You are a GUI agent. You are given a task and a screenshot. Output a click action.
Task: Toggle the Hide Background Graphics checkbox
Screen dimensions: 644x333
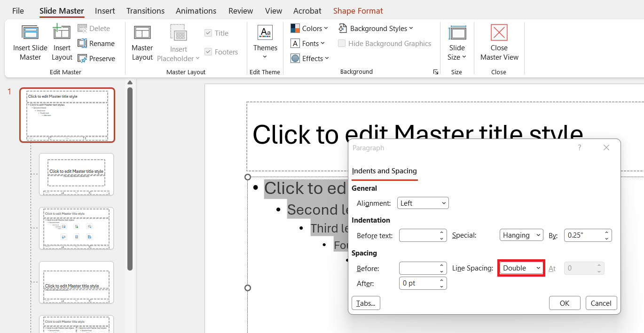point(342,44)
